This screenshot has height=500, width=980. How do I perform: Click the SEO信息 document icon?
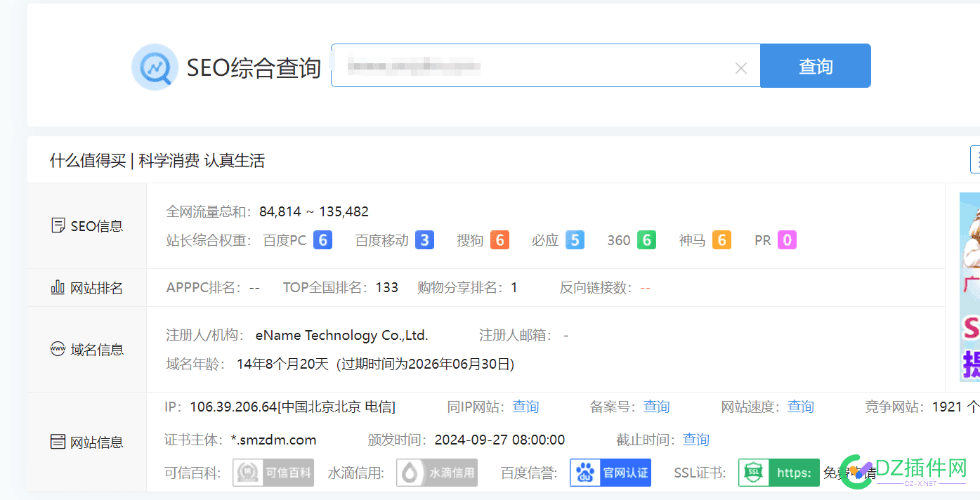58,226
